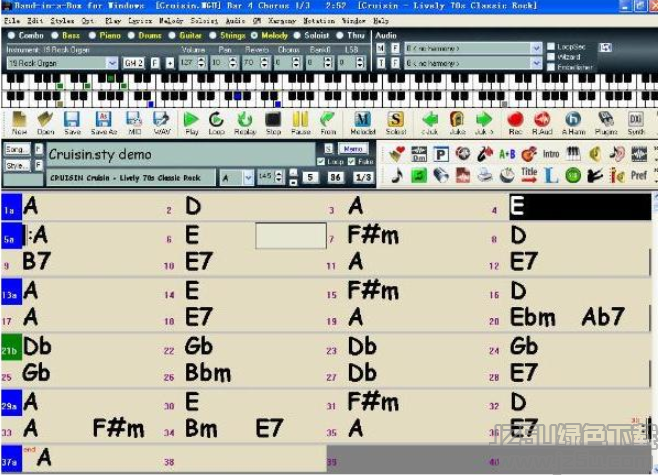Screen dimensions: 659x475
Task: Select the Piano part radio button
Action: pyautogui.click(x=92, y=35)
